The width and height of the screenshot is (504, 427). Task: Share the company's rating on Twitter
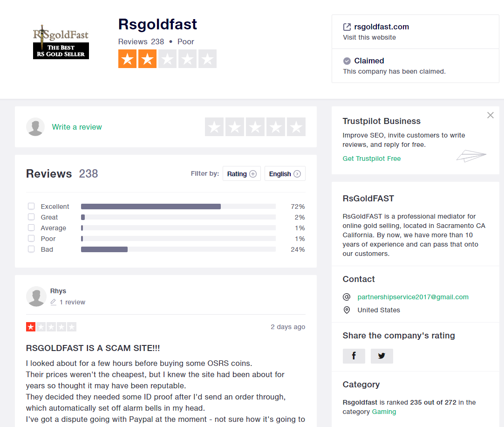click(382, 356)
